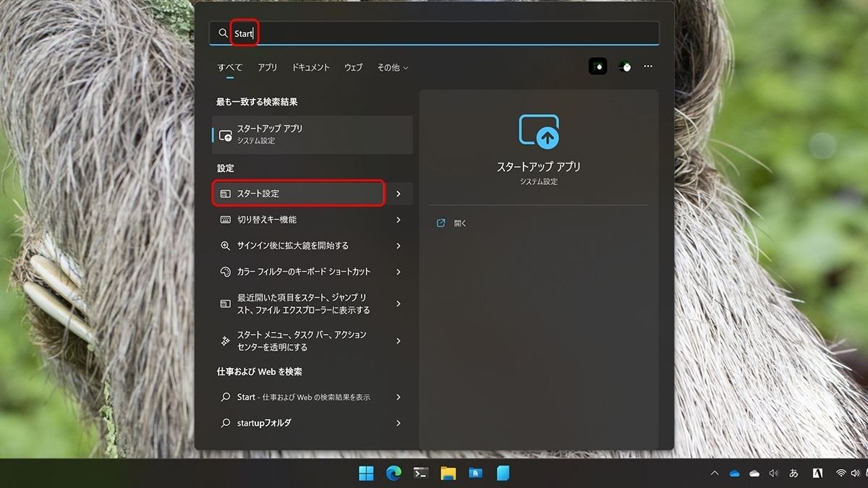Open the user account avatar
868x488 pixels.
click(x=625, y=67)
